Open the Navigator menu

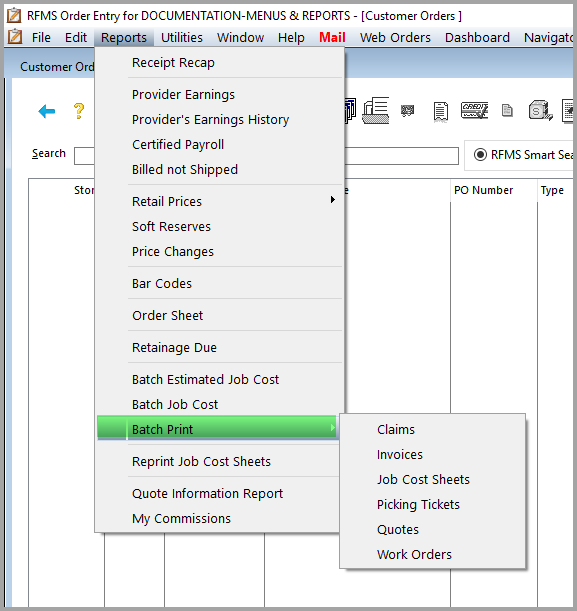click(x=548, y=37)
